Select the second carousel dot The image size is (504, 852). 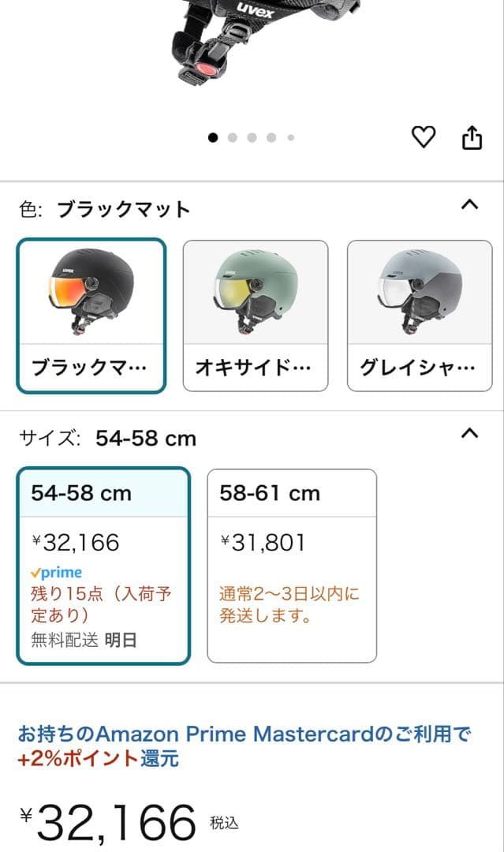click(x=233, y=136)
